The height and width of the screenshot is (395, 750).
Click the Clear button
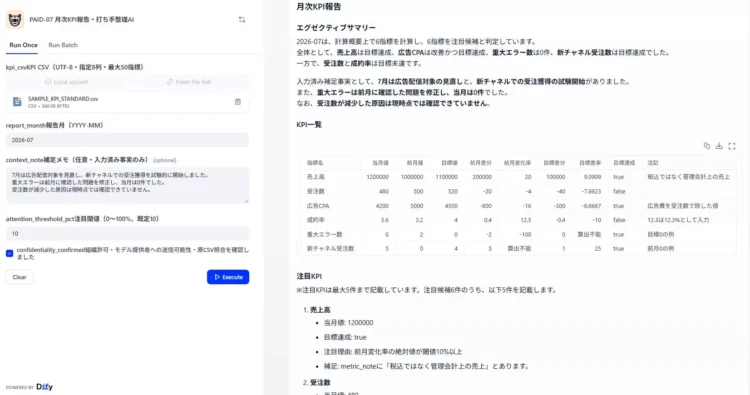[x=20, y=277]
